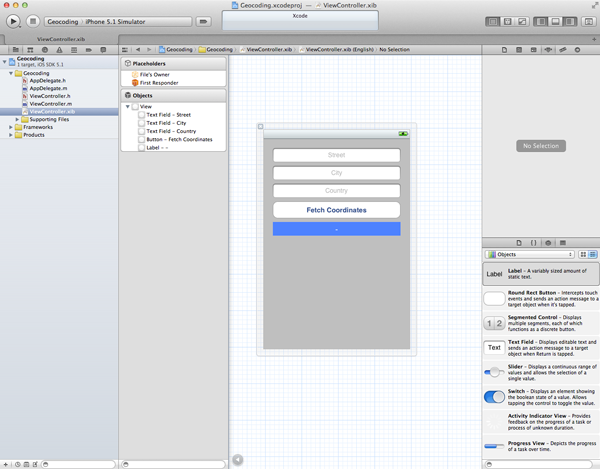Select the blue highlighted label on canvas
This screenshot has height=469, width=600.
click(336, 229)
